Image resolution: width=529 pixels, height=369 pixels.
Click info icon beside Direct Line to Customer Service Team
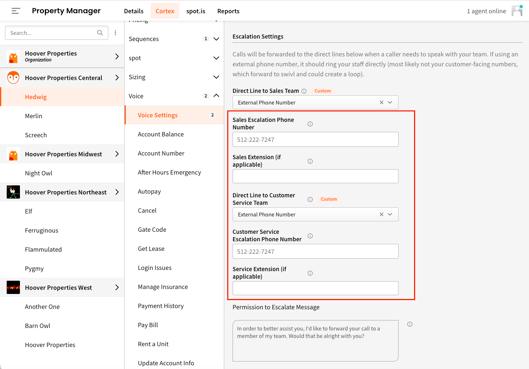click(x=310, y=199)
